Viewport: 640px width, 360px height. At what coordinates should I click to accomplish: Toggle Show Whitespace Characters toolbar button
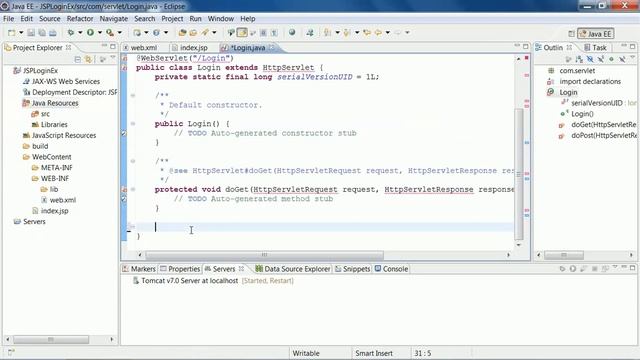coord(274,33)
